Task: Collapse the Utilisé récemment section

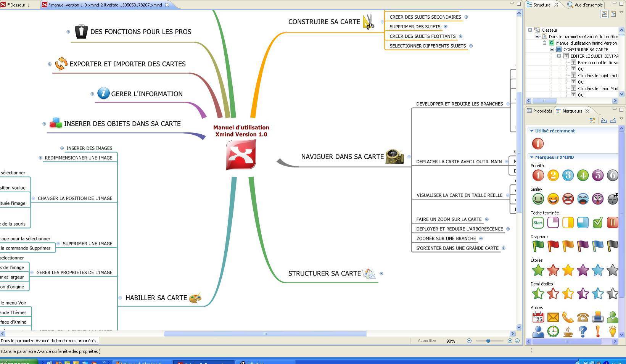Action: point(532,131)
